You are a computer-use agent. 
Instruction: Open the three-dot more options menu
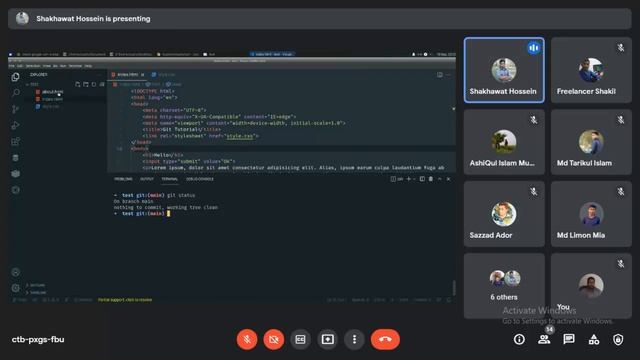tap(354, 339)
